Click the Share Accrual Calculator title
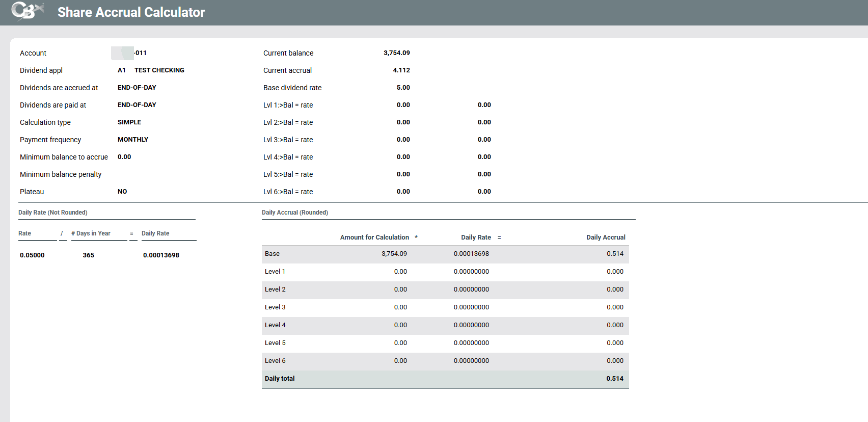 tap(131, 12)
